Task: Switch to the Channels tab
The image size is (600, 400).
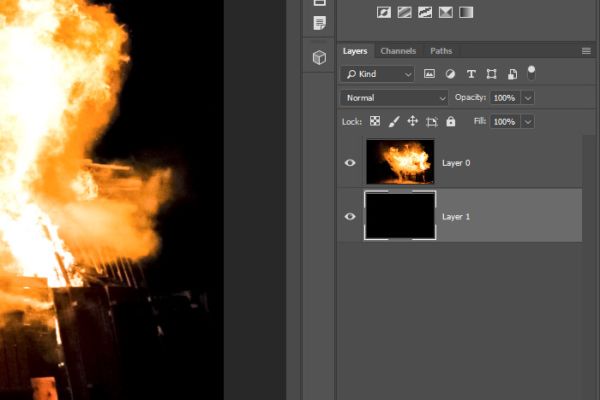Action: coord(398,51)
